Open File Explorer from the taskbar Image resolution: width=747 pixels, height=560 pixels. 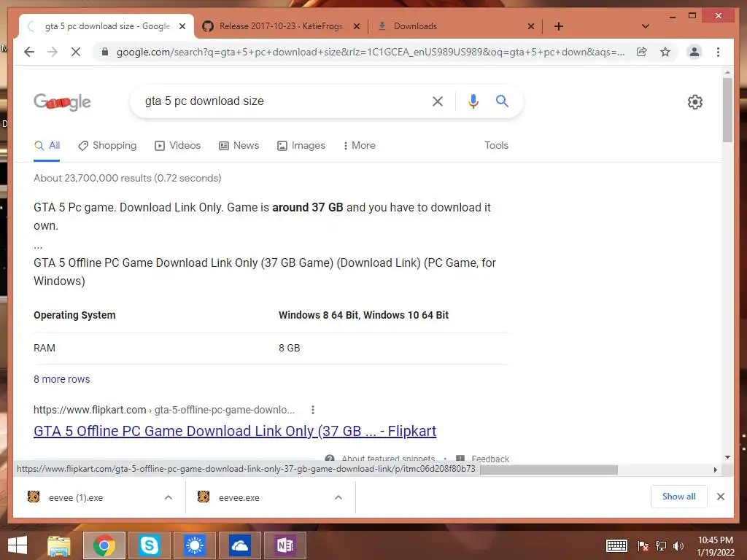[x=59, y=545]
